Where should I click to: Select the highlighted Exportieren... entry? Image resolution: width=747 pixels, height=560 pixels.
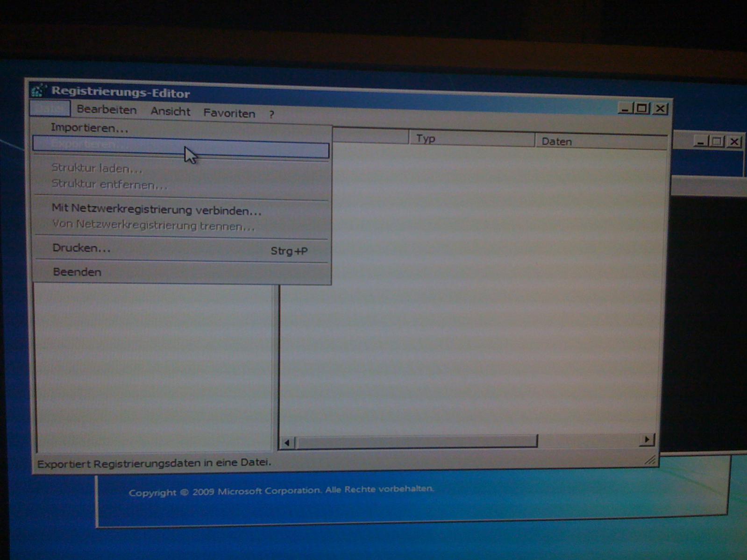181,147
